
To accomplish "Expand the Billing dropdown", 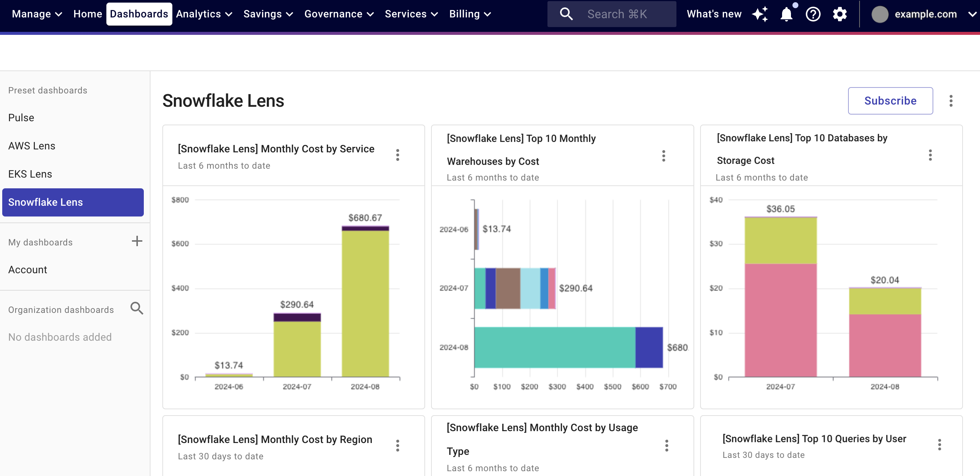I will 470,14.
